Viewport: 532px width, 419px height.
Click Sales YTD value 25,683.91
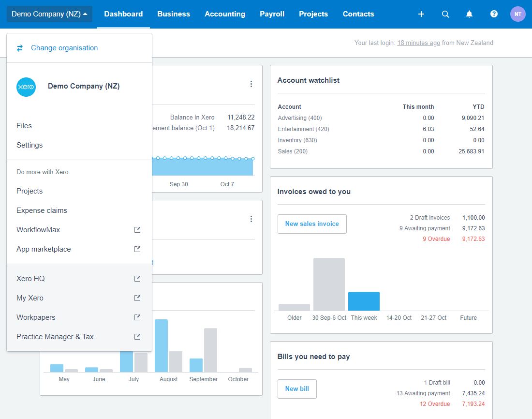471,151
